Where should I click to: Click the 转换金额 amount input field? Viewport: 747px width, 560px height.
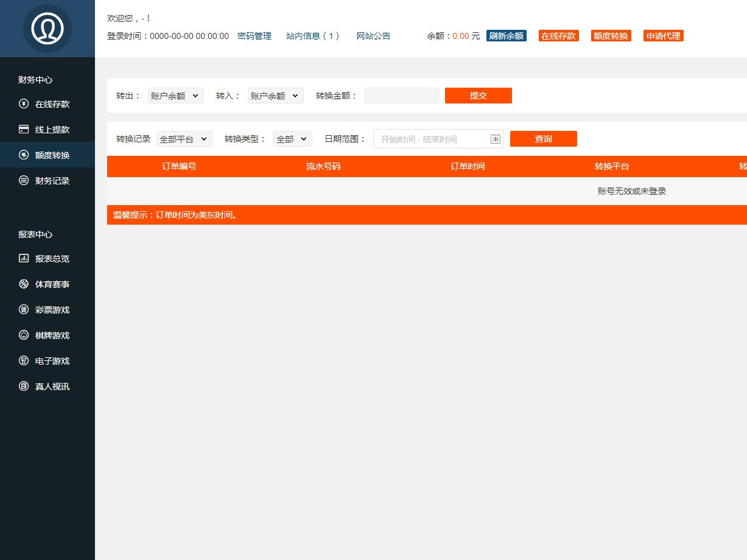click(401, 95)
